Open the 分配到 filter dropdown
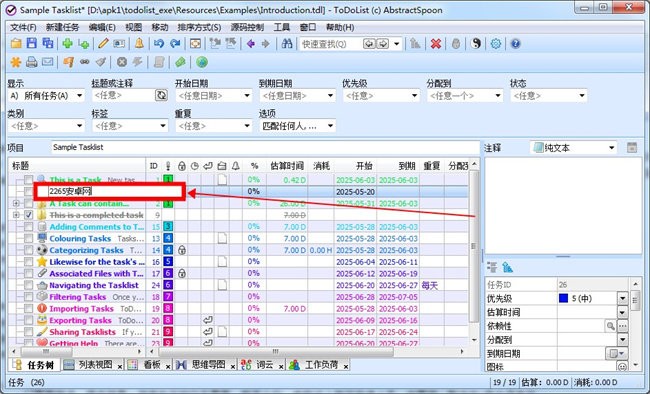The height and width of the screenshot is (394, 650). pyautogui.click(x=465, y=96)
